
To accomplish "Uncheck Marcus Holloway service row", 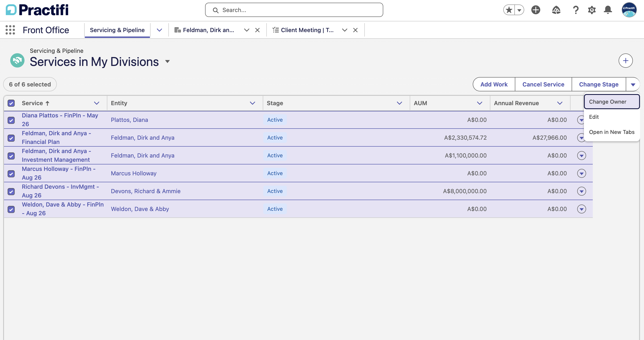I will click(x=11, y=173).
